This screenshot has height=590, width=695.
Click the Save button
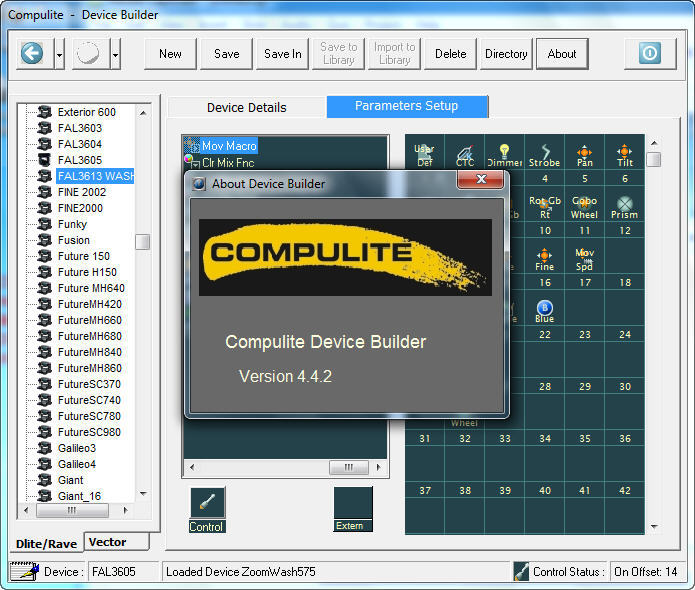click(226, 54)
